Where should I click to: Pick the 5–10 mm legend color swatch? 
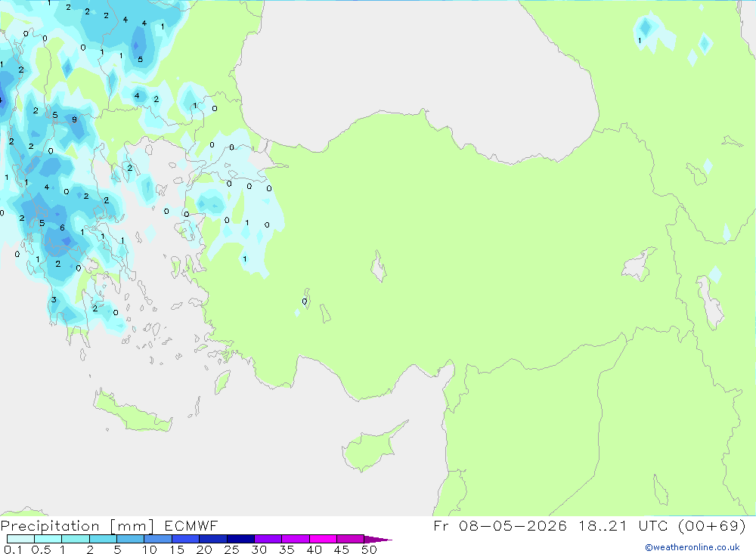coord(130,539)
